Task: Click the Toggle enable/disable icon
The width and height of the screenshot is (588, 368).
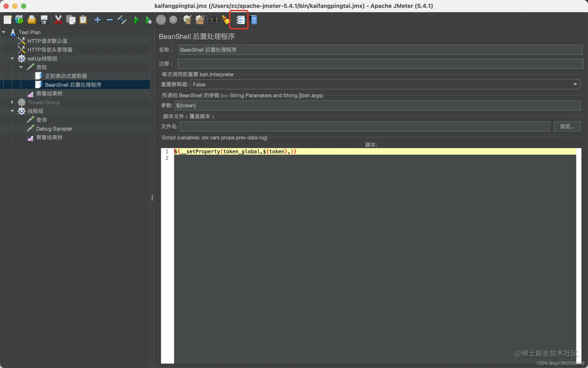Action: click(x=122, y=19)
